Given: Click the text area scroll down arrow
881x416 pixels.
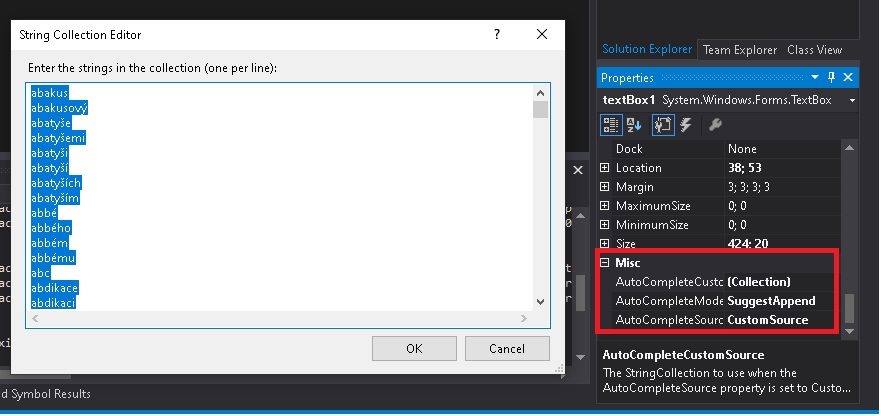Looking at the screenshot, I should point(541,302).
